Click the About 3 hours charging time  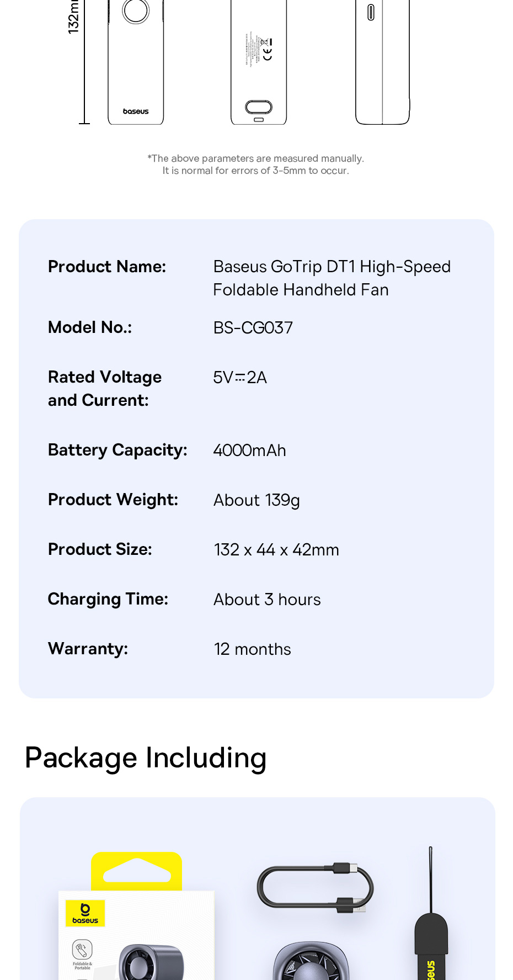pyautogui.click(x=267, y=600)
